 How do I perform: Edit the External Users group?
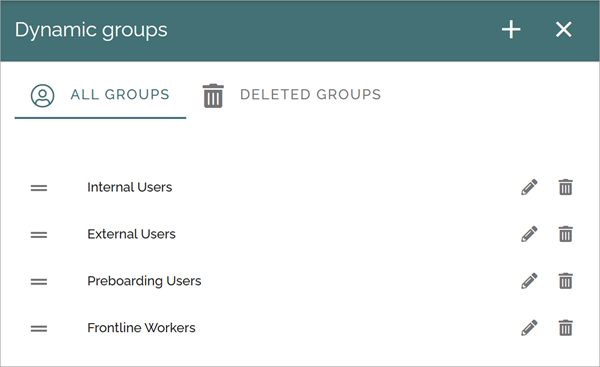point(529,234)
